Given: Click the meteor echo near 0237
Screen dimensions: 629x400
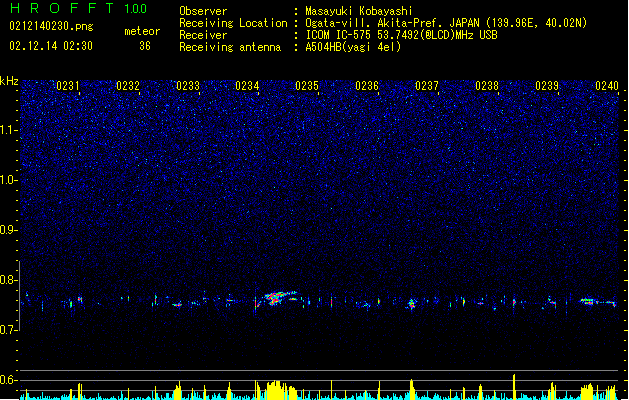Looking at the screenshot, I should point(411,304).
